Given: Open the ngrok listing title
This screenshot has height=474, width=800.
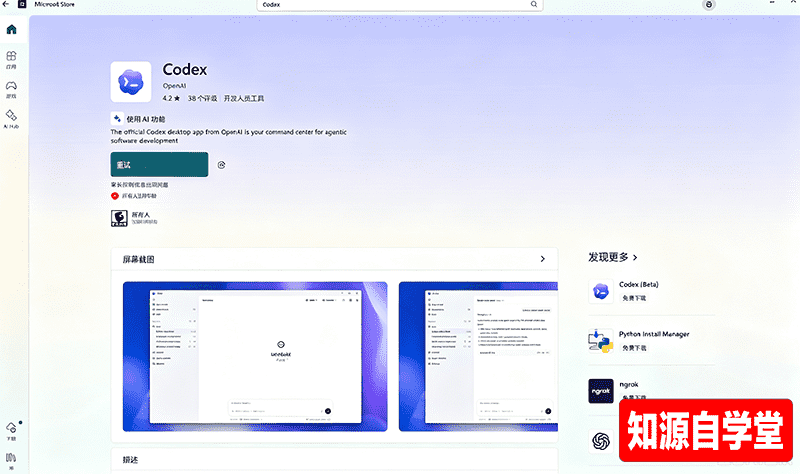Looking at the screenshot, I should point(629,384).
